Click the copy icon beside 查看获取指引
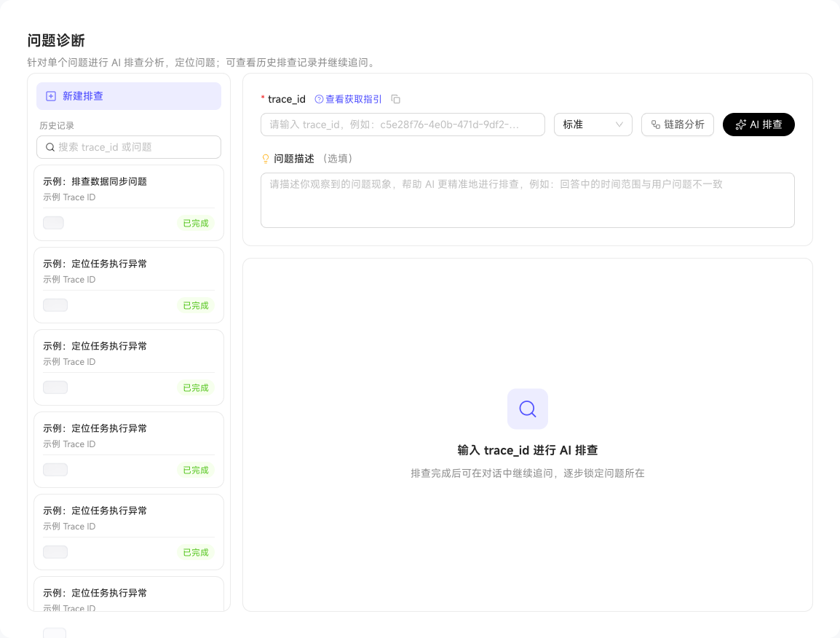 click(x=395, y=99)
